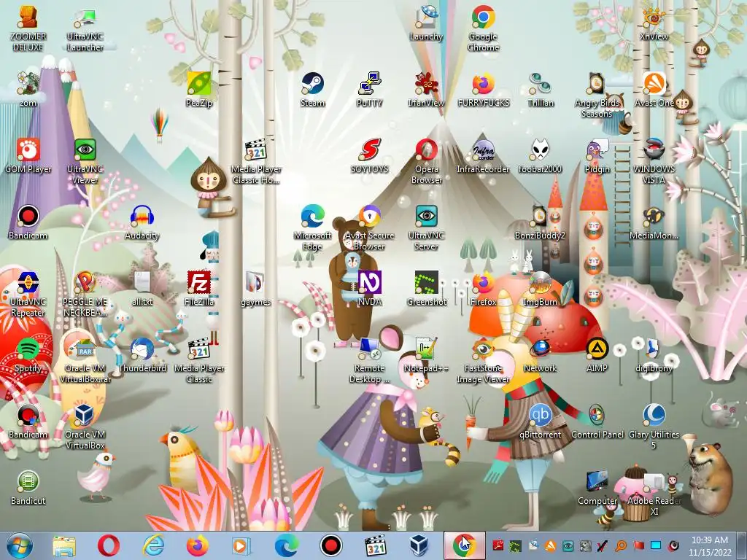Screen dimensions: 747x560
Task: Open GOM Player from the desktop
Action: coord(28,156)
